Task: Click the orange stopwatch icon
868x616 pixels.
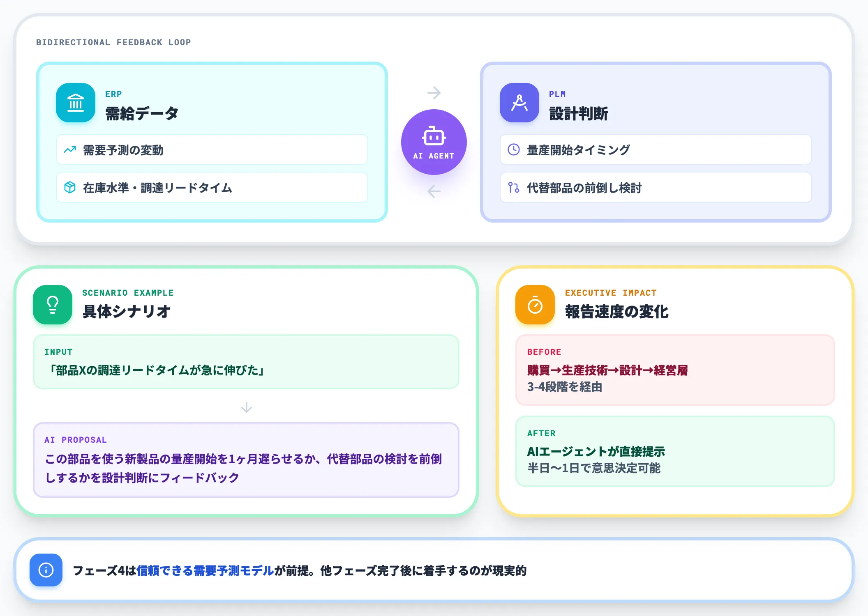Action: click(535, 305)
